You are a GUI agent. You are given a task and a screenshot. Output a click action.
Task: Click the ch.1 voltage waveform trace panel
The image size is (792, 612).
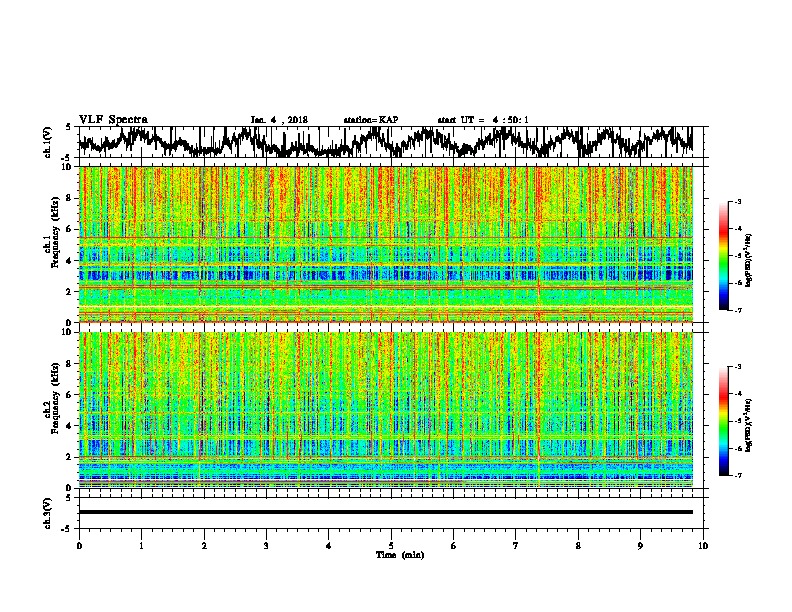(390, 142)
